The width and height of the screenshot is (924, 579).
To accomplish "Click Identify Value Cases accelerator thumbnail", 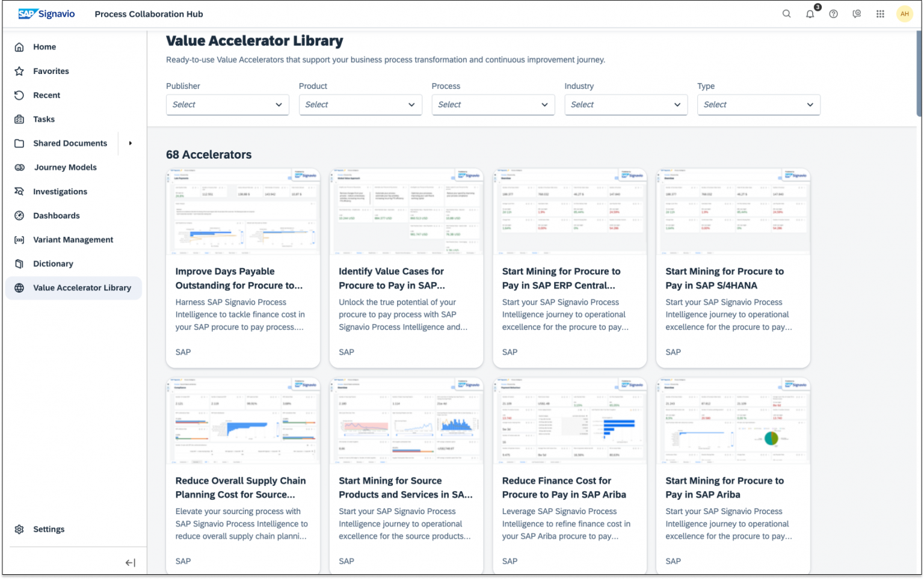I will click(406, 212).
